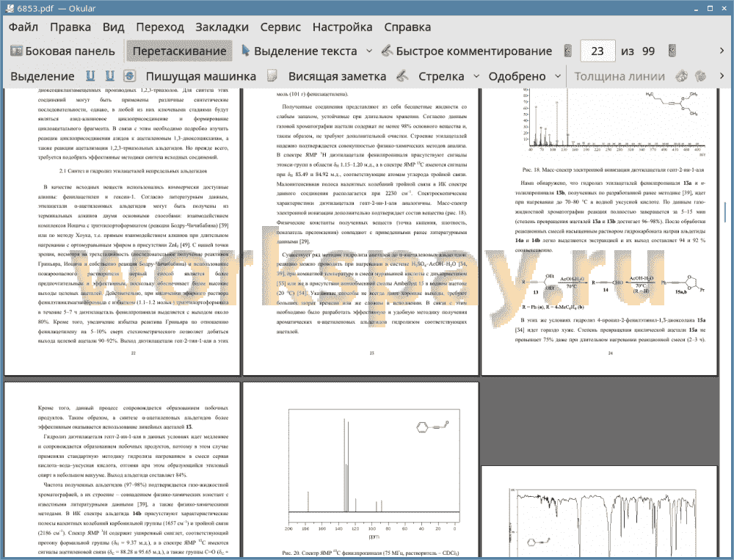The width and height of the screenshot is (734, 560).
Task: Expand annotation toolbar overflow chevron
Action: click(x=722, y=76)
